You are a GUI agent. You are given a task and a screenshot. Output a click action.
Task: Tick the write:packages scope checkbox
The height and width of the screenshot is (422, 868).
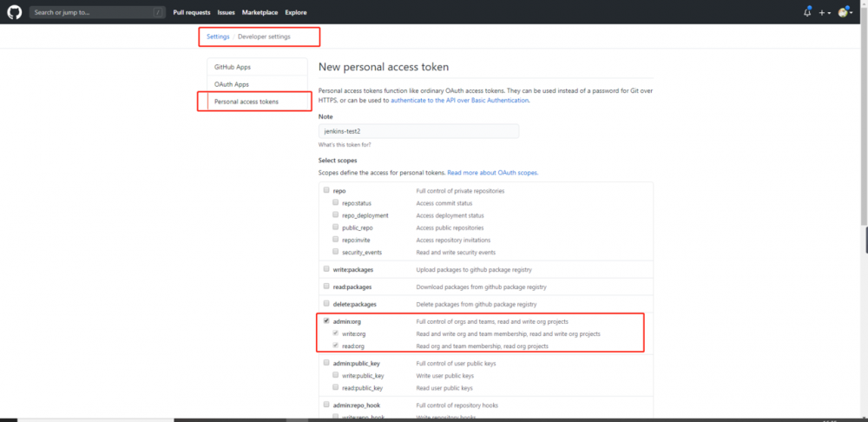coord(326,269)
